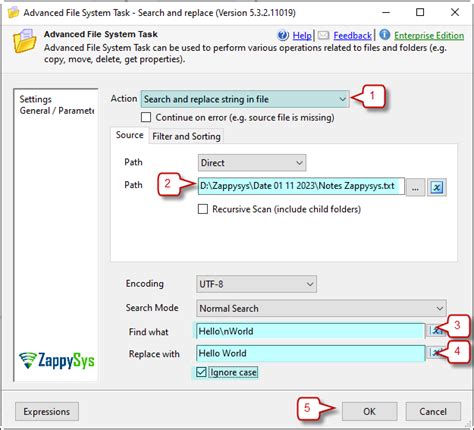Click the Enterprise Edition info icon
This screenshot has width=474, height=430.
(384, 34)
